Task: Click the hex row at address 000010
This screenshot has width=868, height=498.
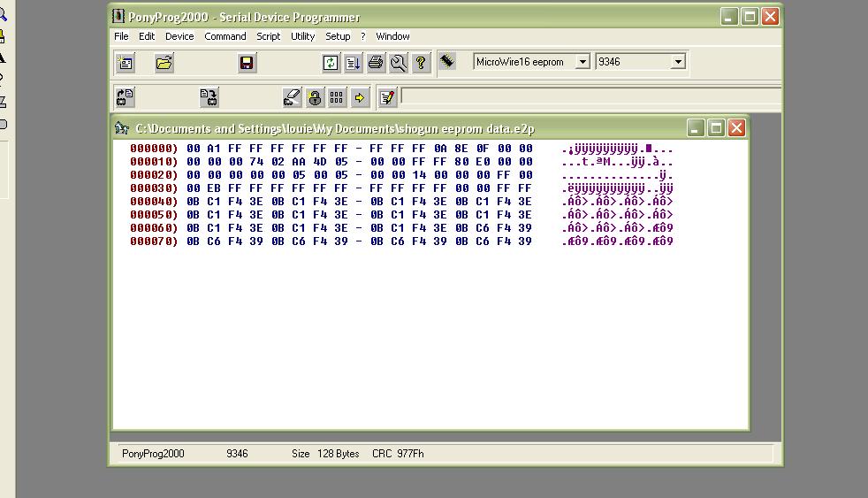Action: 401,162
